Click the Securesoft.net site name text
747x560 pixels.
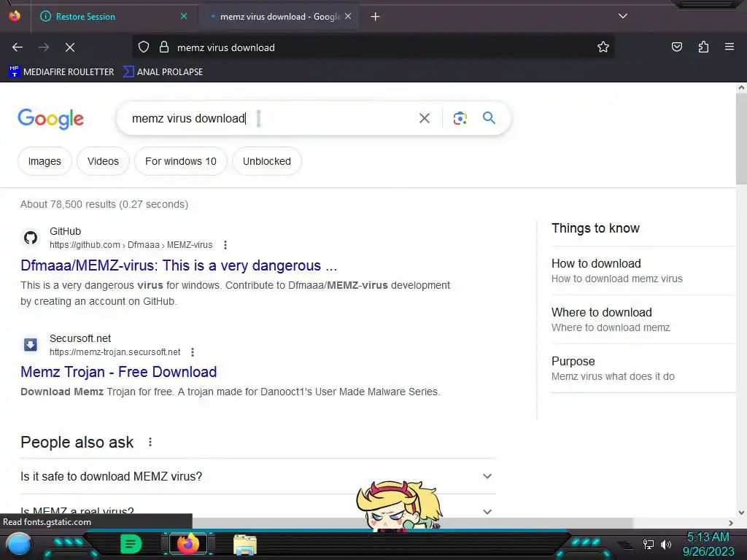[80, 338]
